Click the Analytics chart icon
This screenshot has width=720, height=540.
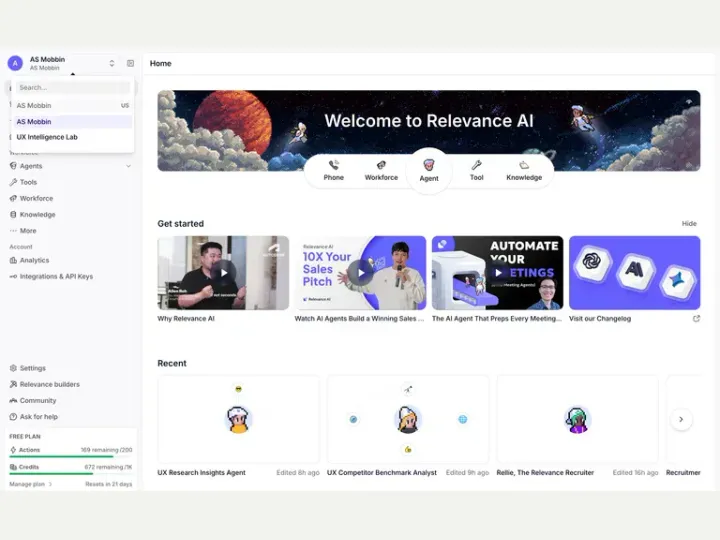(13, 260)
